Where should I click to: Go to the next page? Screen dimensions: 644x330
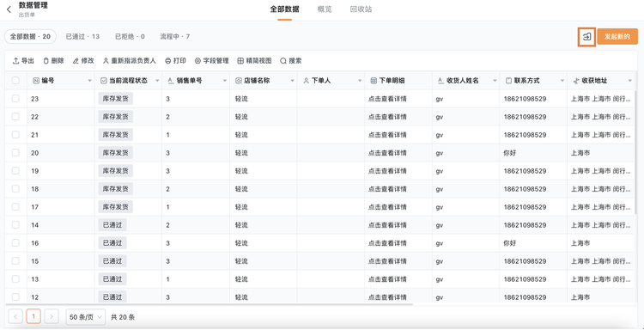(52, 317)
